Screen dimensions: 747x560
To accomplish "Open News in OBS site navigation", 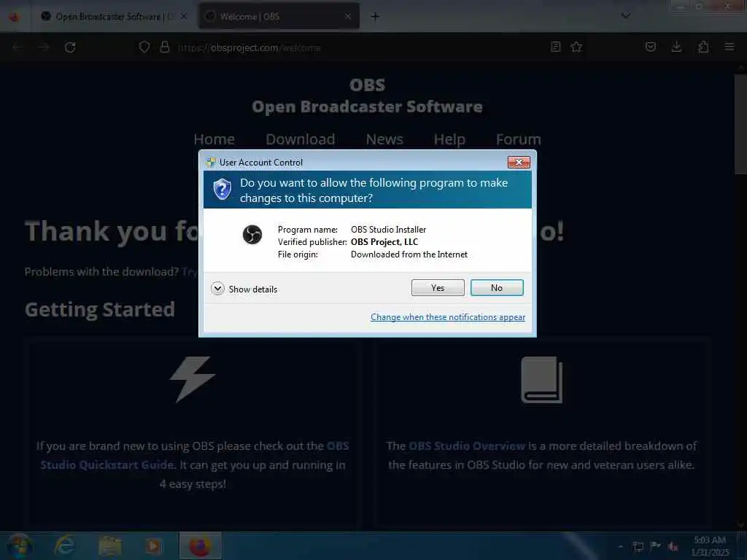I will click(x=384, y=139).
